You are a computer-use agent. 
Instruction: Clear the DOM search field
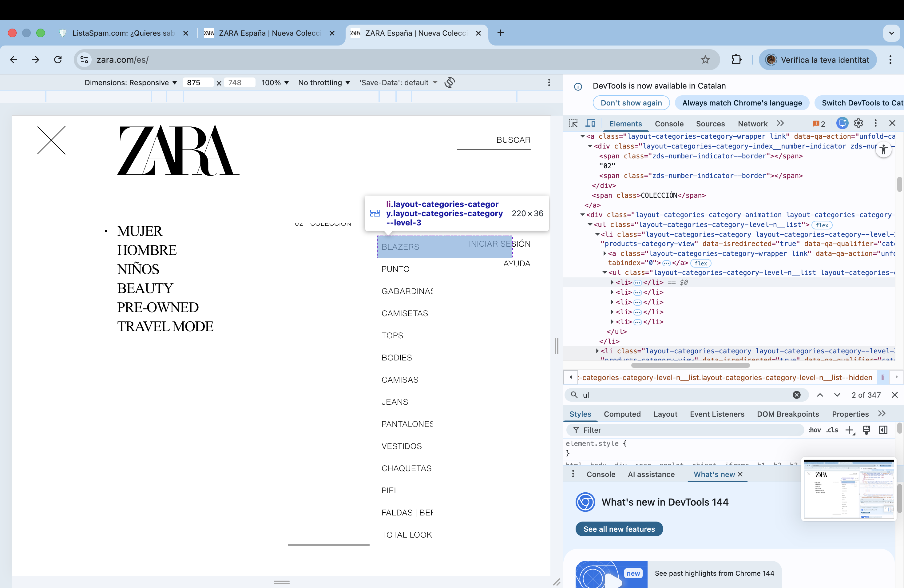tap(796, 395)
